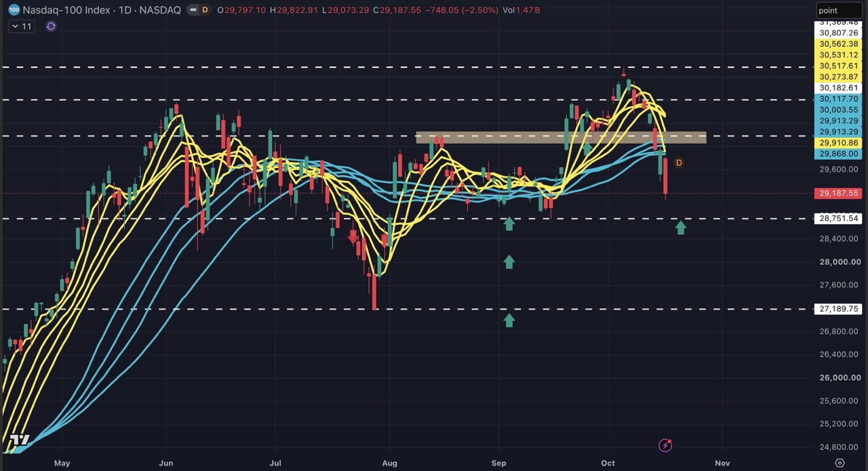Viewport: 868px width, 471px height.
Task: Click Sep on the time axis
Action: coord(498,463)
